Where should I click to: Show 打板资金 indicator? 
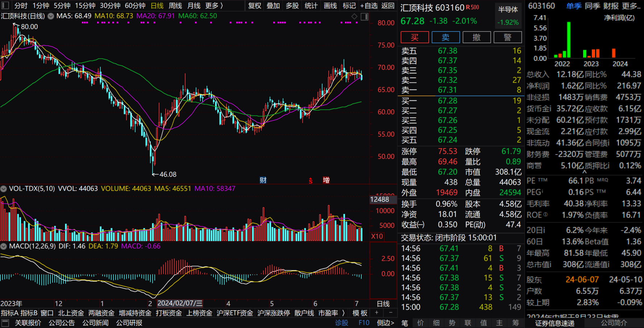[169, 313]
